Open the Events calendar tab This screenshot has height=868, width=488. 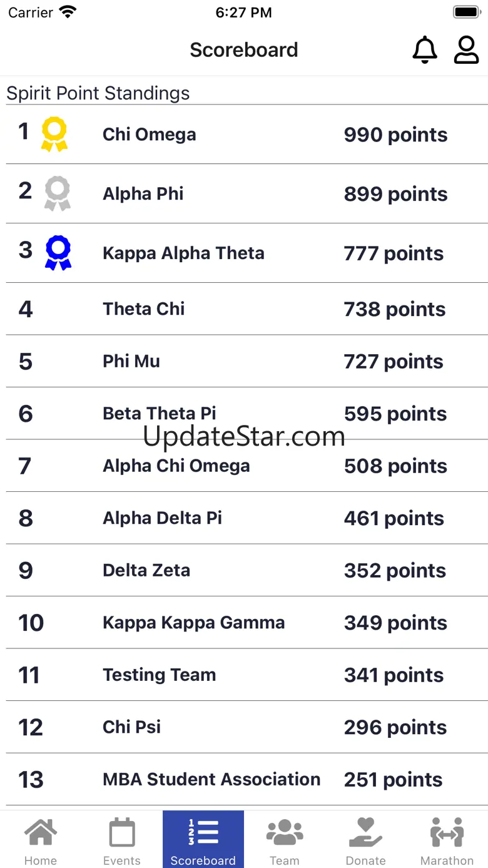[x=122, y=840]
